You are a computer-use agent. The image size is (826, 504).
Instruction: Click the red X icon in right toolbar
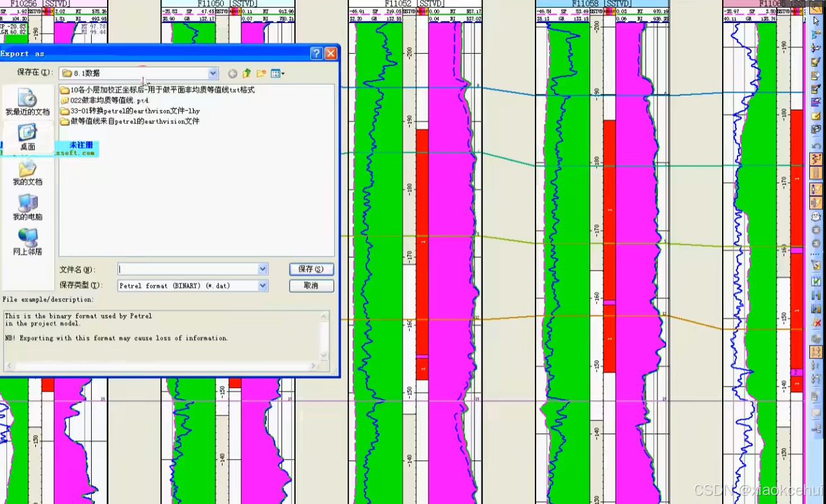[x=816, y=323]
